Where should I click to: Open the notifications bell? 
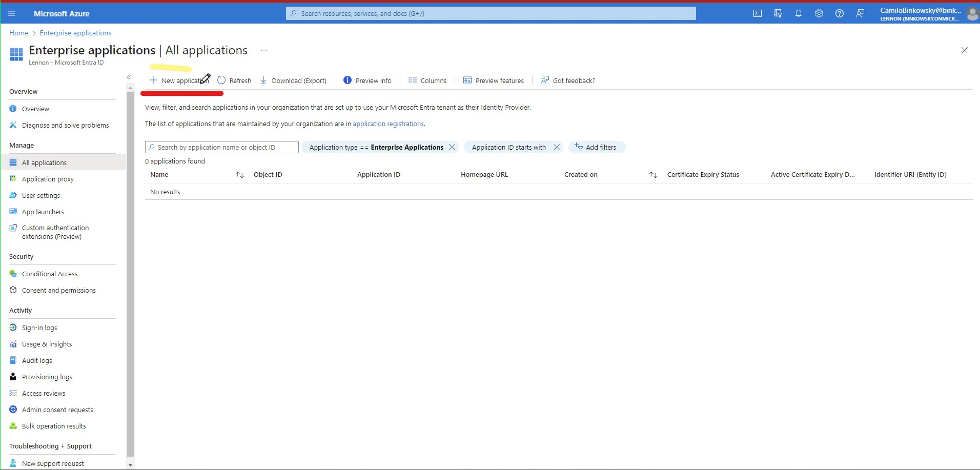point(799,13)
